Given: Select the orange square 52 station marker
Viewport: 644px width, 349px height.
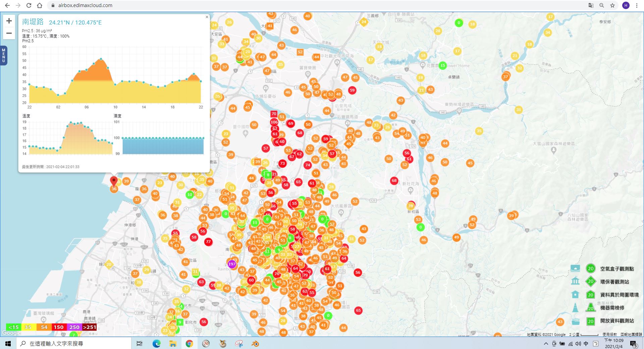Looking at the screenshot, I should (x=300, y=52).
